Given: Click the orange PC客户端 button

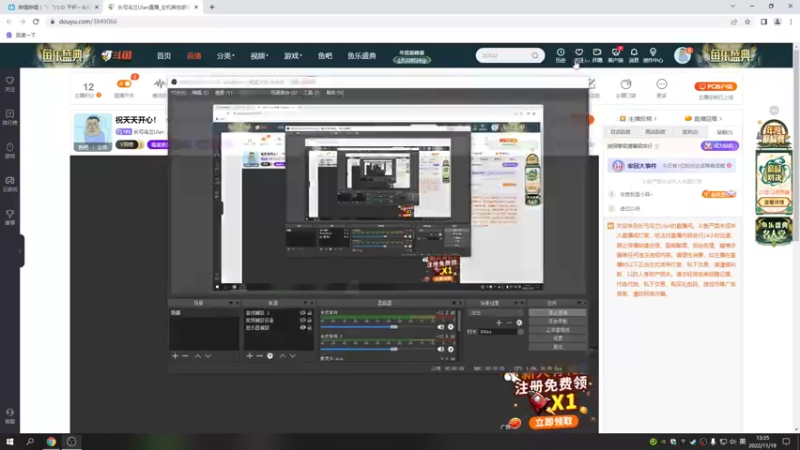Looking at the screenshot, I should (x=715, y=86).
